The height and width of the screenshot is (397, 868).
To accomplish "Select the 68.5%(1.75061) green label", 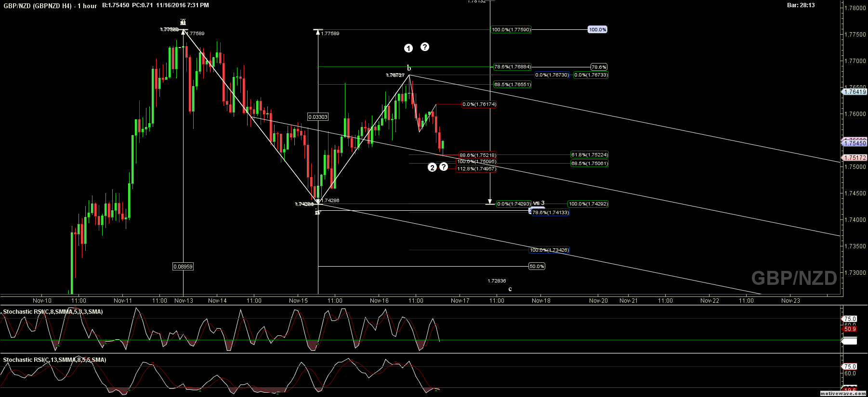I will coord(590,164).
